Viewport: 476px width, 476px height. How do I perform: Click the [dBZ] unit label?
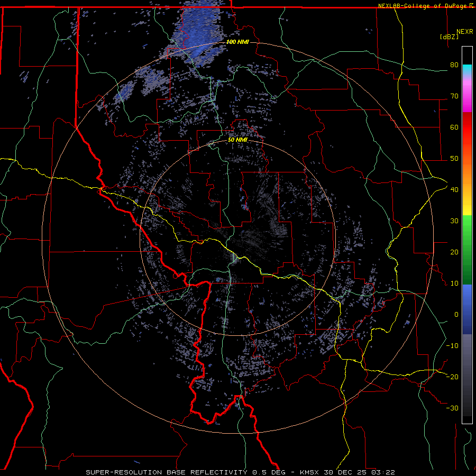click(449, 36)
